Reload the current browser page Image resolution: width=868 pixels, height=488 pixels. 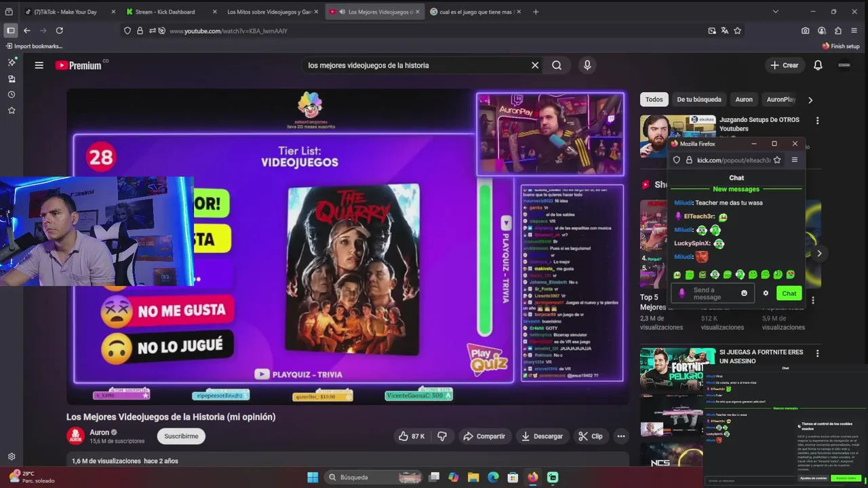[x=60, y=30]
